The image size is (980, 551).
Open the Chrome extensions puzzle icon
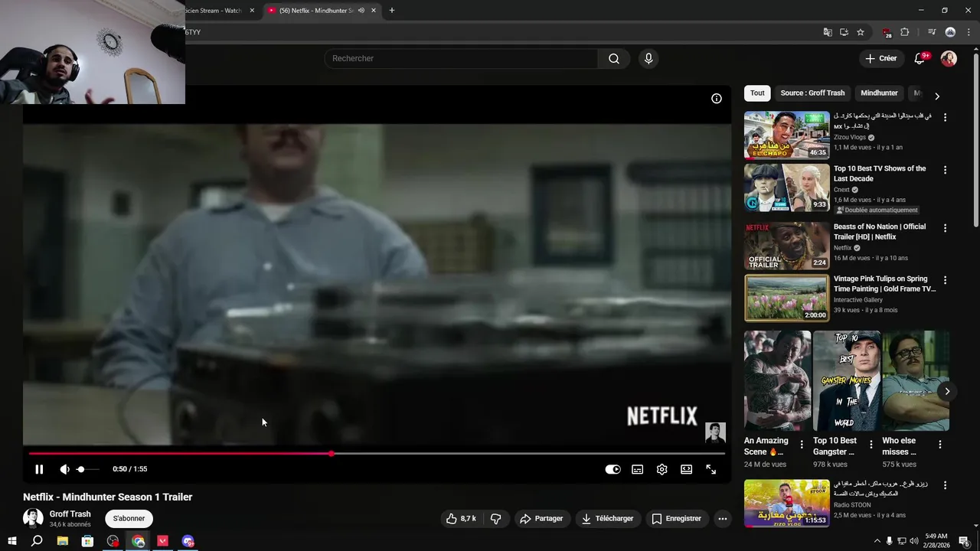click(904, 32)
